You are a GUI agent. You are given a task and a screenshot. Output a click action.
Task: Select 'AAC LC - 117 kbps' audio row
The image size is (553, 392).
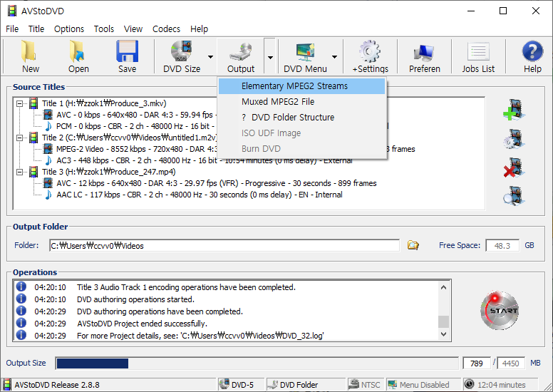(200, 195)
